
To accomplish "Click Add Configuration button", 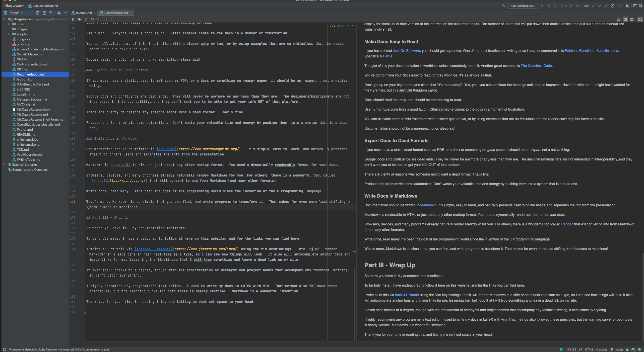I will [523, 6].
